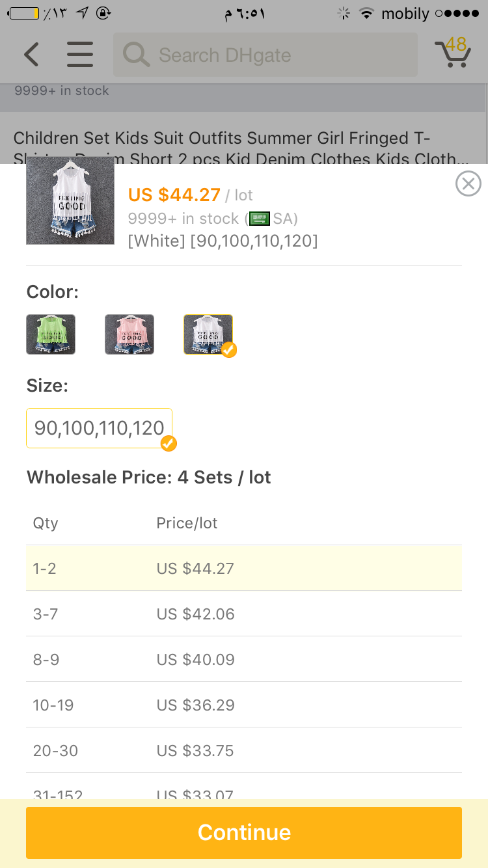This screenshot has height=868, width=488.
Task: Toggle size option 90,100,110,120
Action: click(100, 428)
